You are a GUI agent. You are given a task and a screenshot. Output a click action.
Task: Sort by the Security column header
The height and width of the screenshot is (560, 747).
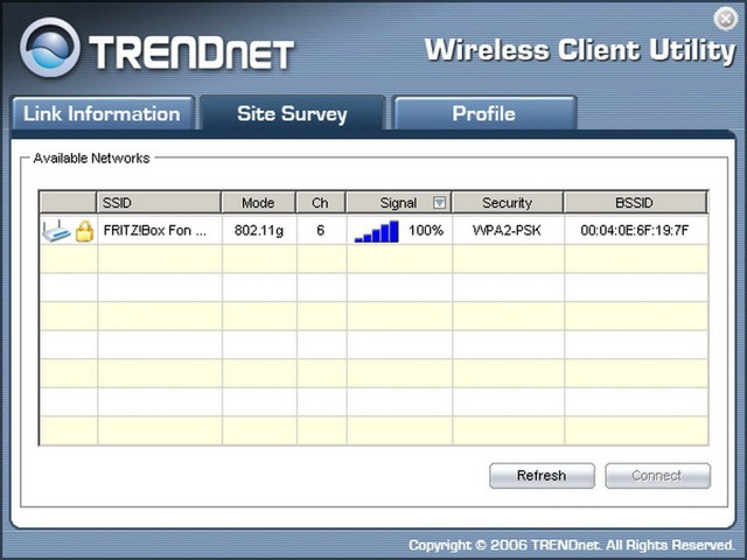[x=508, y=202]
